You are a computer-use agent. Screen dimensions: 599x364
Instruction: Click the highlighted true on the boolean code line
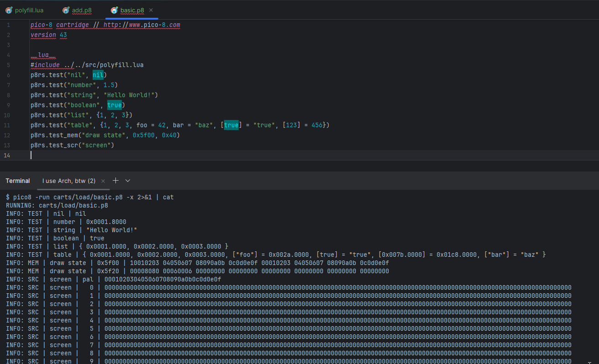[x=115, y=105]
